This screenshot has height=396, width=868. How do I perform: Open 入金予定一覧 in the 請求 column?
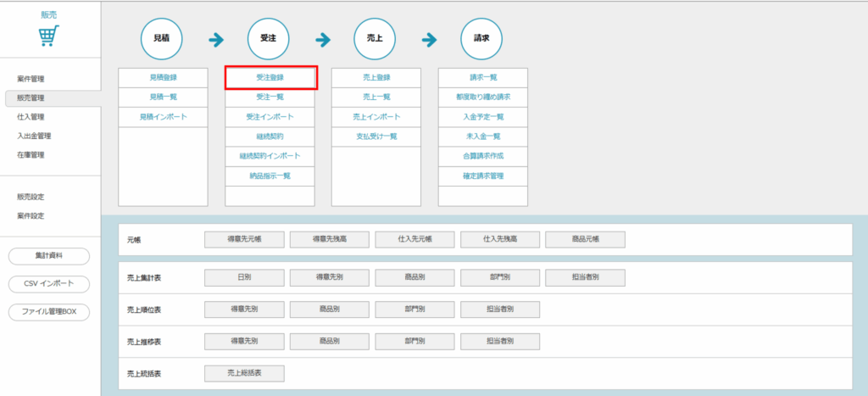point(482,117)
